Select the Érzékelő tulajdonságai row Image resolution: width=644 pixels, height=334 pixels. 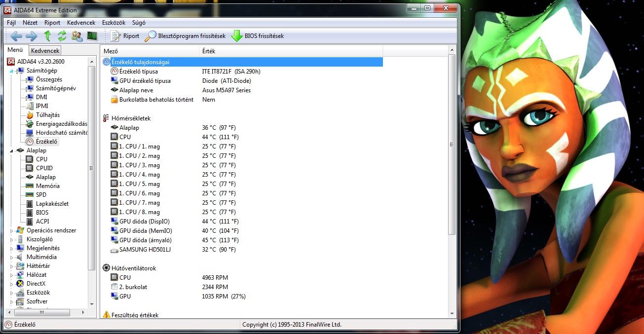[x=242, y=62]
